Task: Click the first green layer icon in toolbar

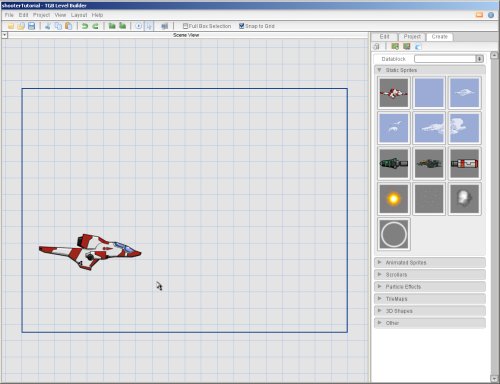Action: 112,26
